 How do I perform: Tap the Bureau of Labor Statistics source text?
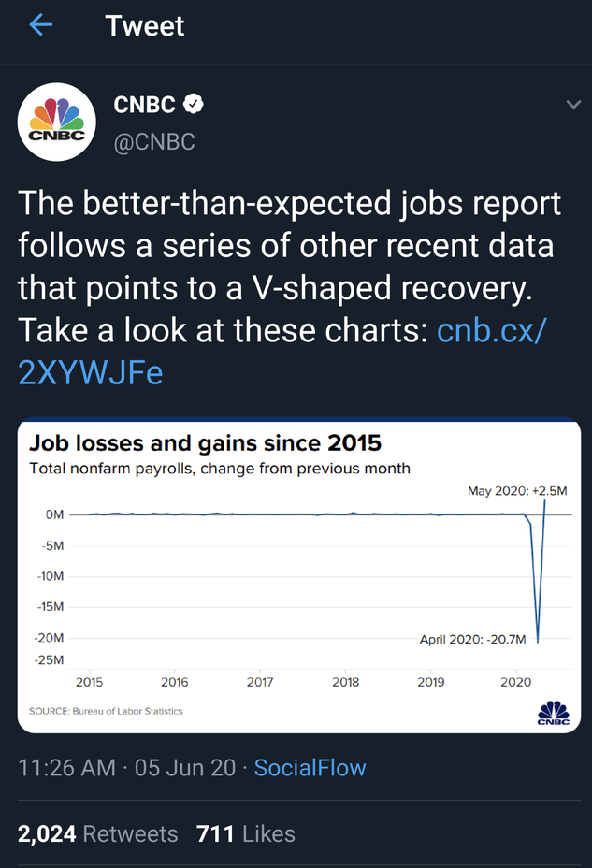106,711
